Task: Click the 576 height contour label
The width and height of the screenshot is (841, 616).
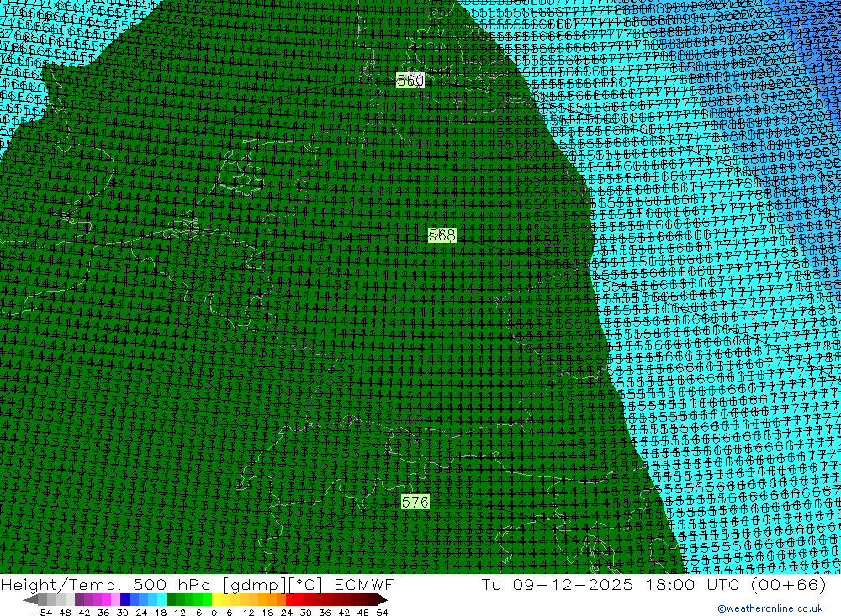Action: coord(415,502)
